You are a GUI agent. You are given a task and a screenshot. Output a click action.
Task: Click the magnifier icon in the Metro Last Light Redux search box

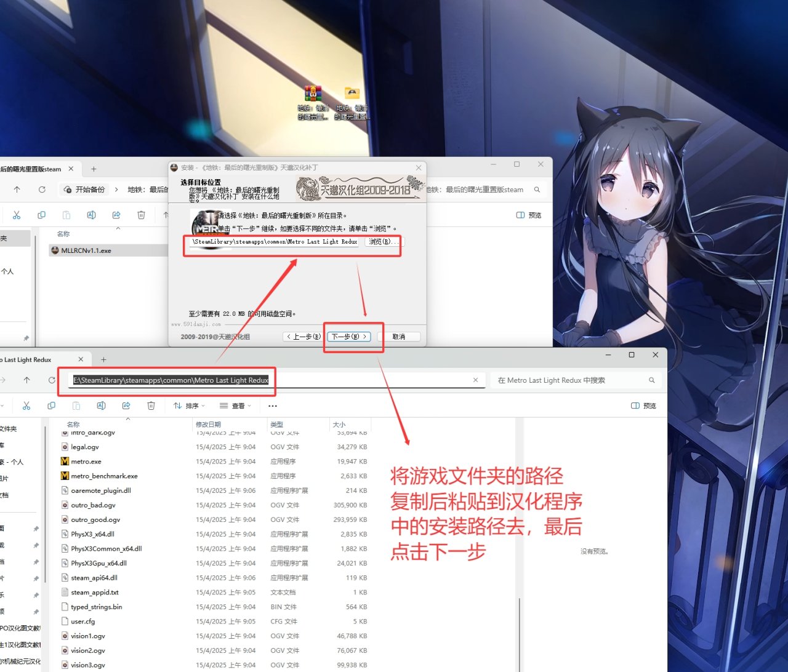click(x=651, y=380)
